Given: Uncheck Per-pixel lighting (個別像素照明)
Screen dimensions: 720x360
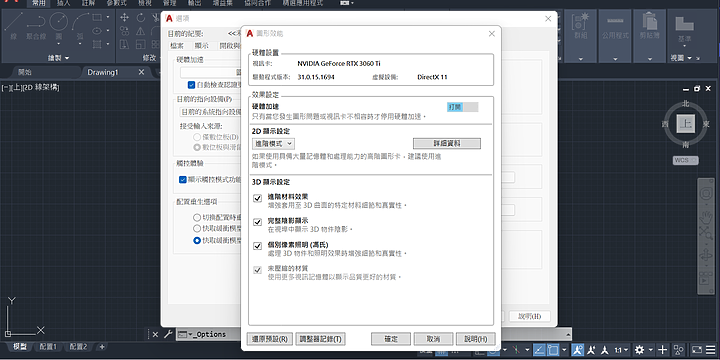Looking at the screenshot, I should pos(258,246).
